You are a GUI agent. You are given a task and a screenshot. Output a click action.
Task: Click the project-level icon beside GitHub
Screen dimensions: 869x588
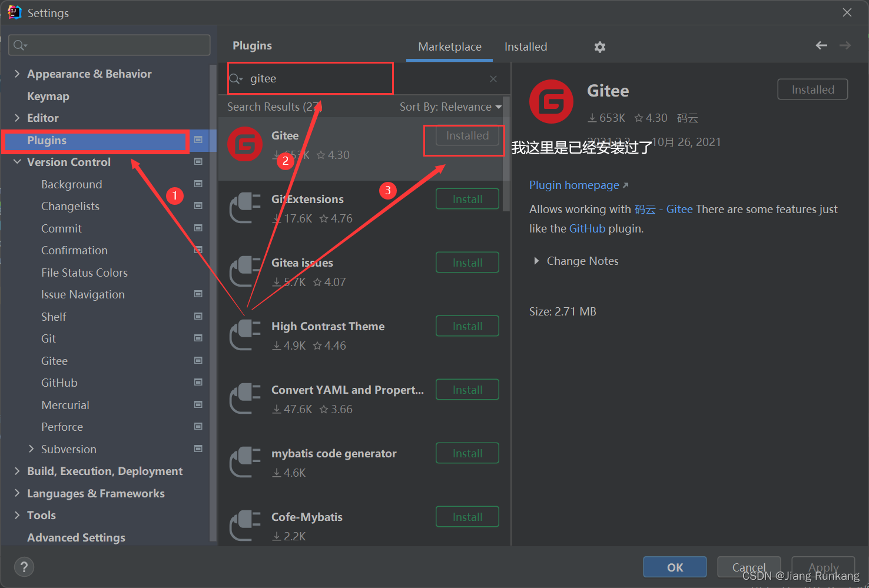(198, 383)
